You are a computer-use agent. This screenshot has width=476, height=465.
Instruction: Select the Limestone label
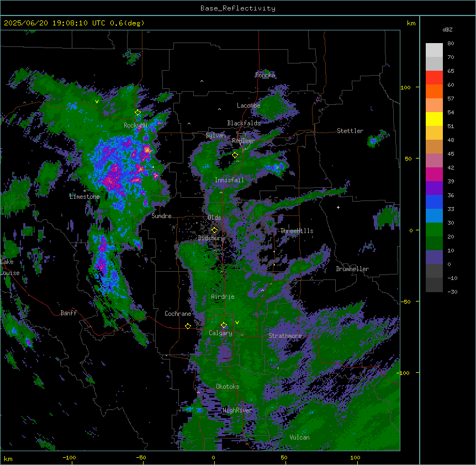click(x=84, y=197)
